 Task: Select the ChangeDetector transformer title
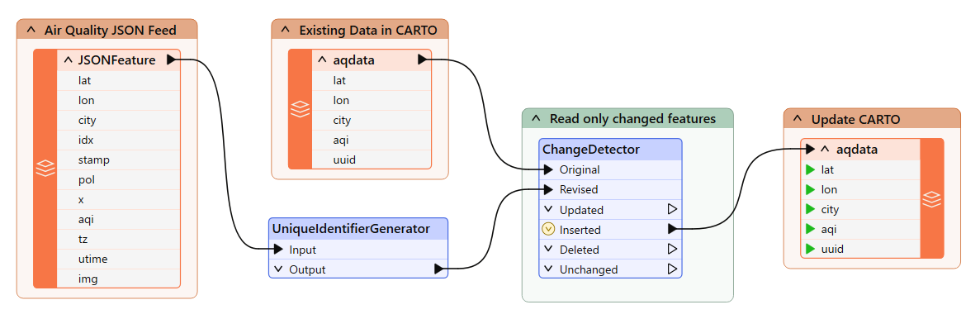click(590, 149)
